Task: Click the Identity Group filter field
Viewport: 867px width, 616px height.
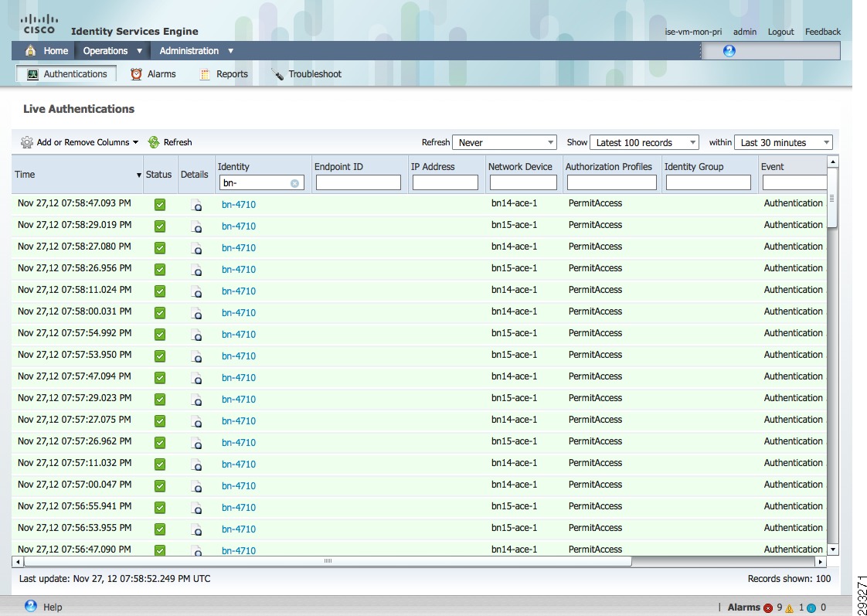Action: [709, 182]
